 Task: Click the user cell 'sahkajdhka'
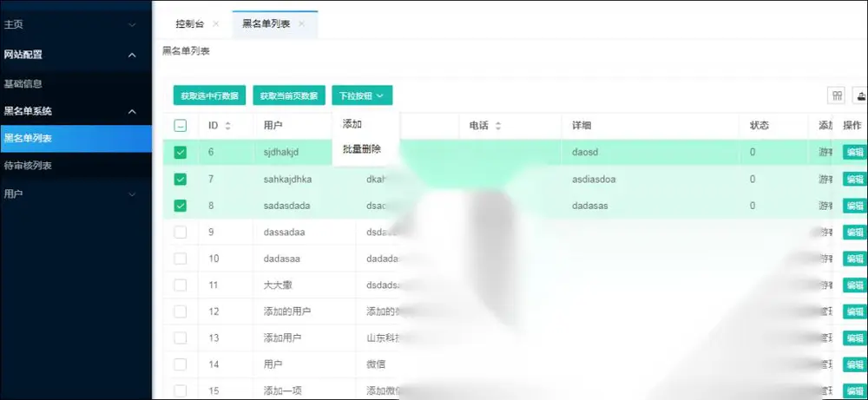coord(288,179)
